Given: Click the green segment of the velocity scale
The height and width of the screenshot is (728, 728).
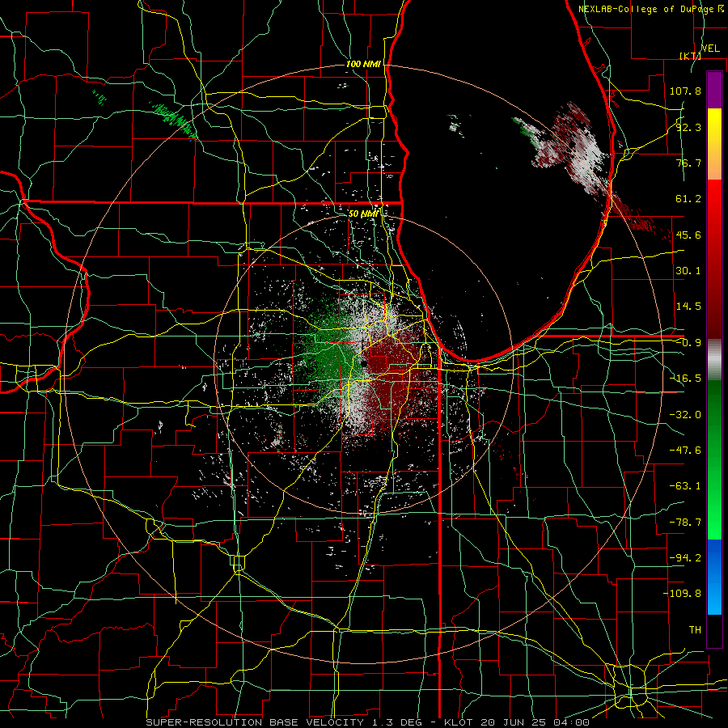Looking at the screenshot, I should click(x=714, y=459).
